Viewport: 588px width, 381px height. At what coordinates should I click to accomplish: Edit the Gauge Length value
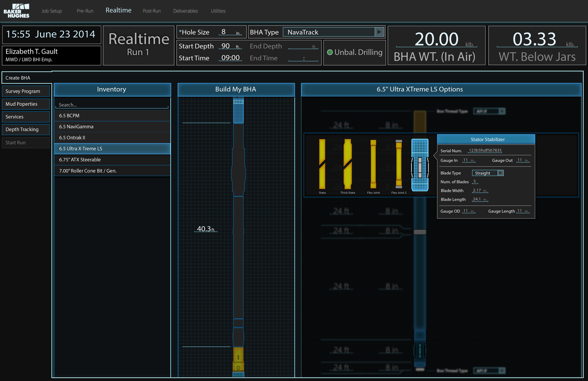523,211
